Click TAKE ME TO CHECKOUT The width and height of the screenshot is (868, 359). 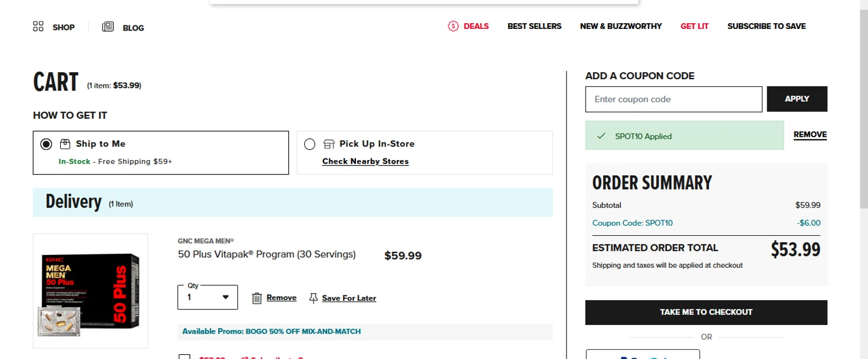(x=706, y=312)
